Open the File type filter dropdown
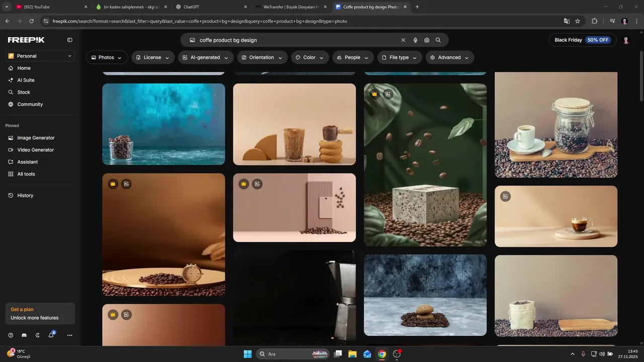 [400, 57]
